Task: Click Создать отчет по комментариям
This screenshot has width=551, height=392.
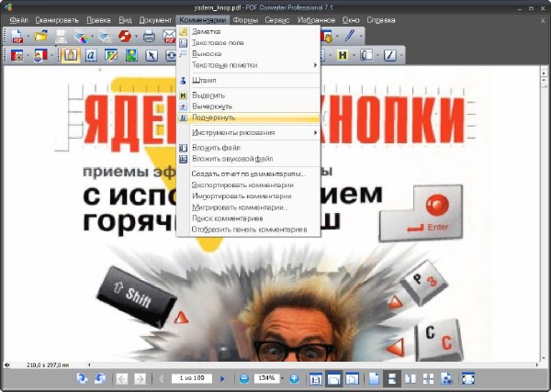Action: [248, 174]
